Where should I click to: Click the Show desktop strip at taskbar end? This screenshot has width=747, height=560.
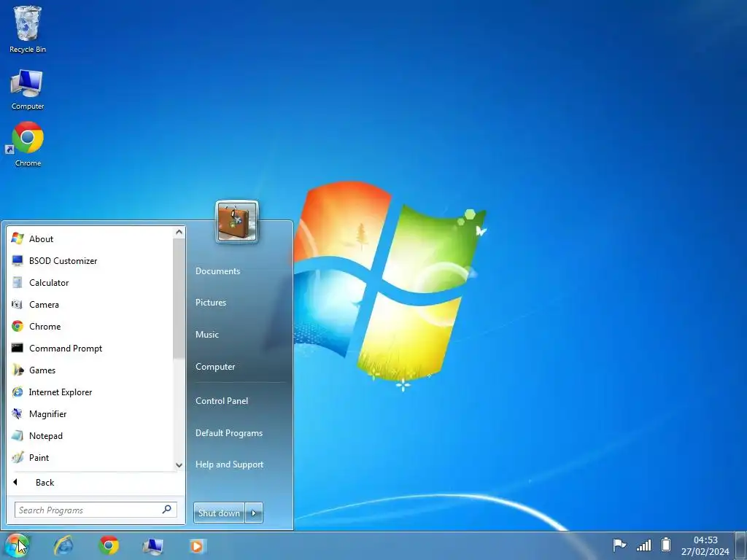pos(741,545)
